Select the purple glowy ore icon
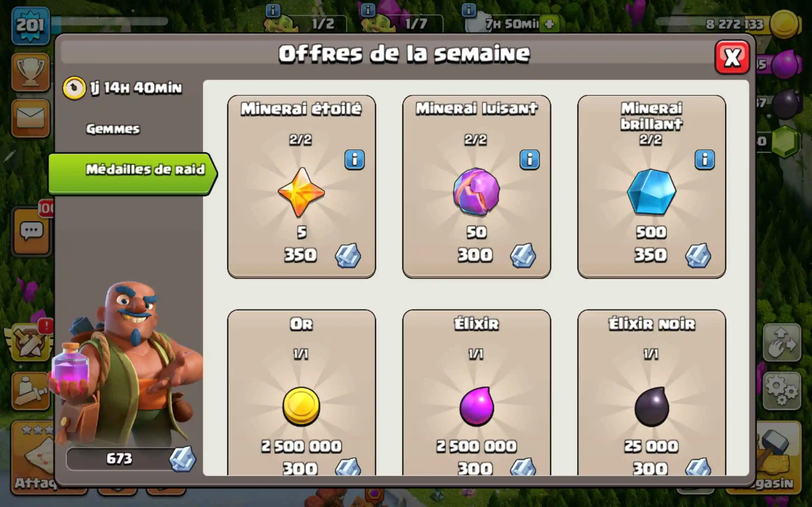 pos(476,191)
